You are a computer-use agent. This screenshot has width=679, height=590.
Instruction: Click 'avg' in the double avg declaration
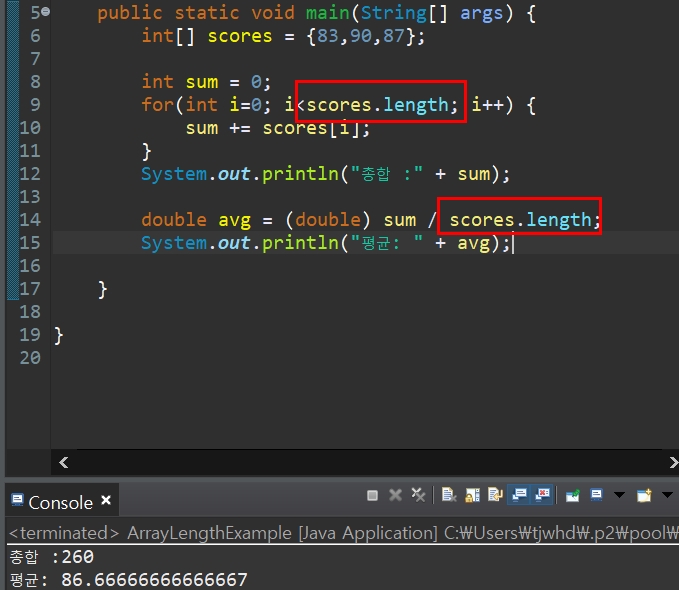(x=234, y=220)
